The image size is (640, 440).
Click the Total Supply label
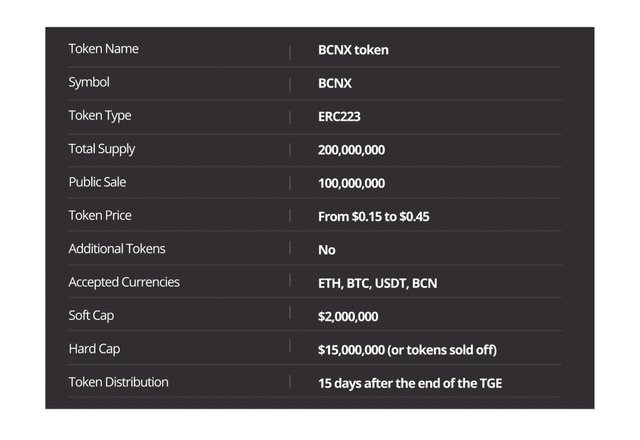tap(102, 149)
